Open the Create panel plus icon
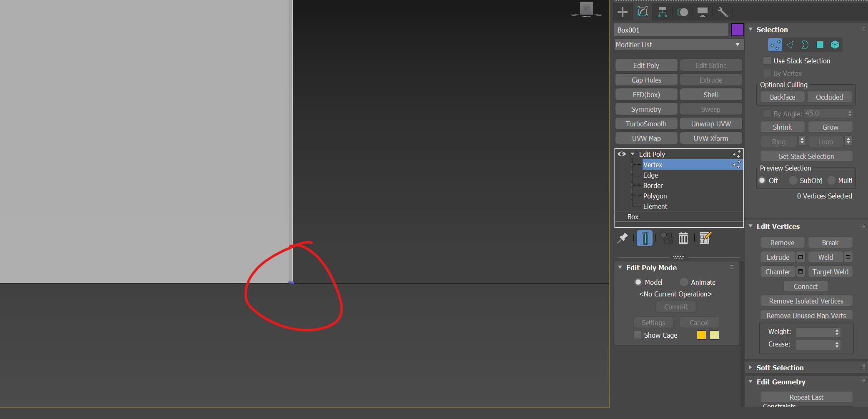 [x=623, y=12]
